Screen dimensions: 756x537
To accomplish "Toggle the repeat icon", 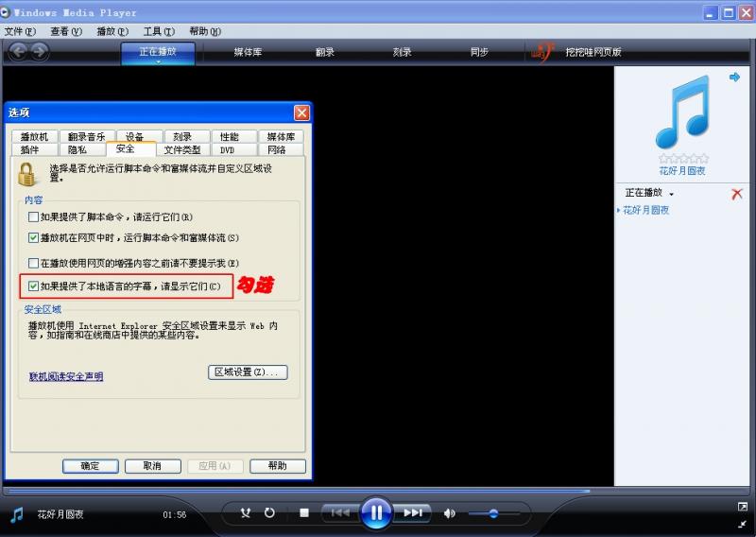I will click(269, 513).
